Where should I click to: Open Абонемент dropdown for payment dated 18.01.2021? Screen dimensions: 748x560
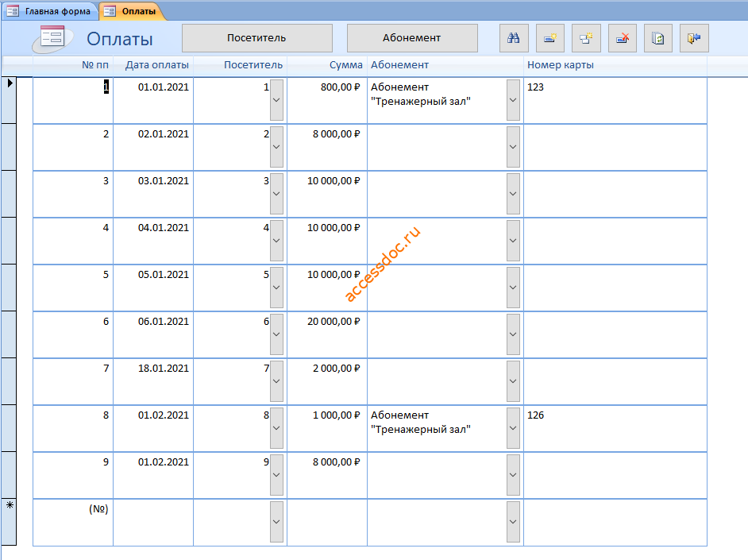pyautogui.click(x=513, y=381)
